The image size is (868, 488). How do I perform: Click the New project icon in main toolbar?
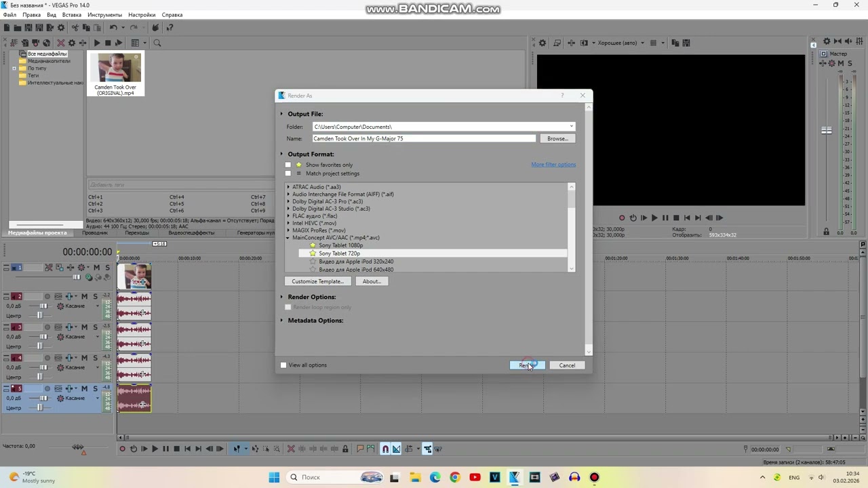(x=7, y=28)
